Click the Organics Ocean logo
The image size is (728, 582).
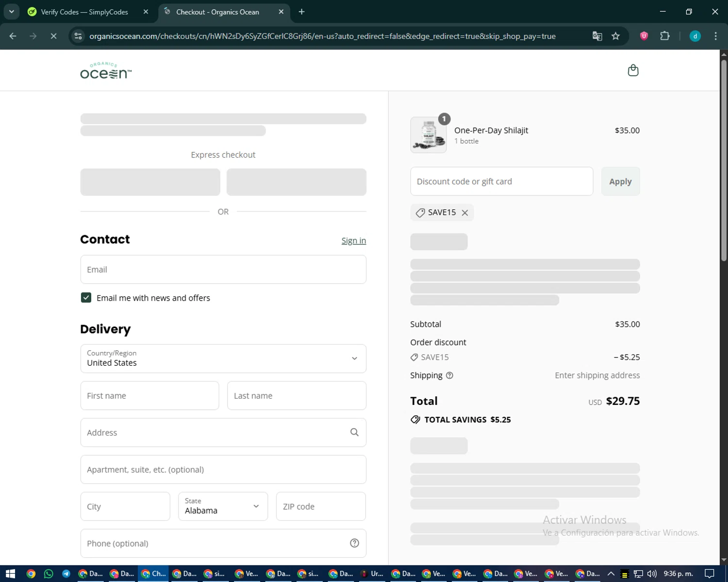pos(106,71)
